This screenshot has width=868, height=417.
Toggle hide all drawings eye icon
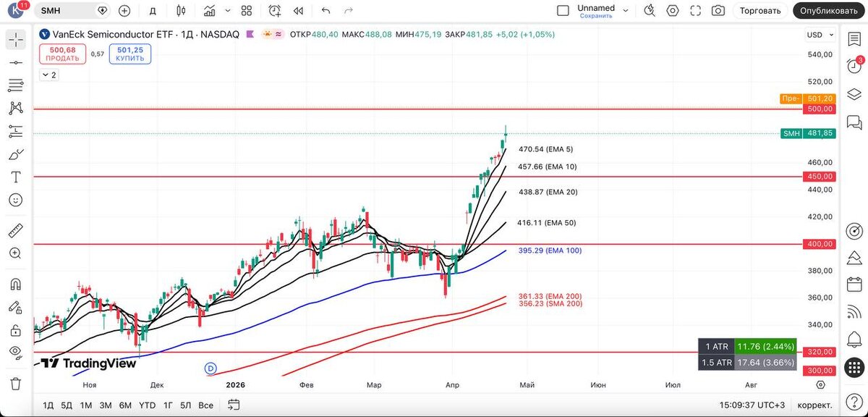coord(16,353)
